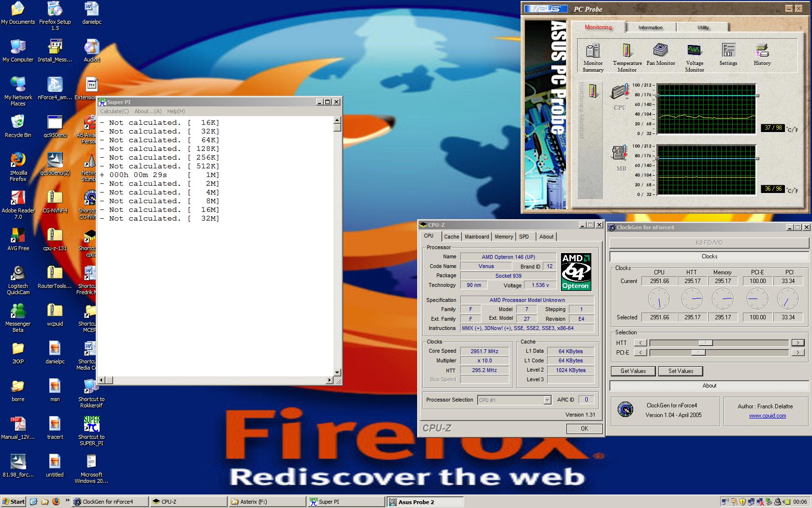Click the HTT slider thumb
The image size is (812, 508).
coord(705,343)
